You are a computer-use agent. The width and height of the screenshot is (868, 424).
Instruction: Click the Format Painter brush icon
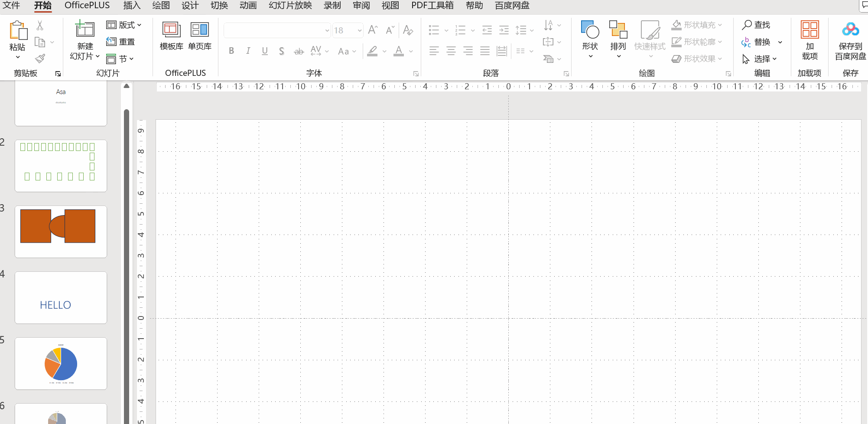pyautogui.click(x=40, y=59)
